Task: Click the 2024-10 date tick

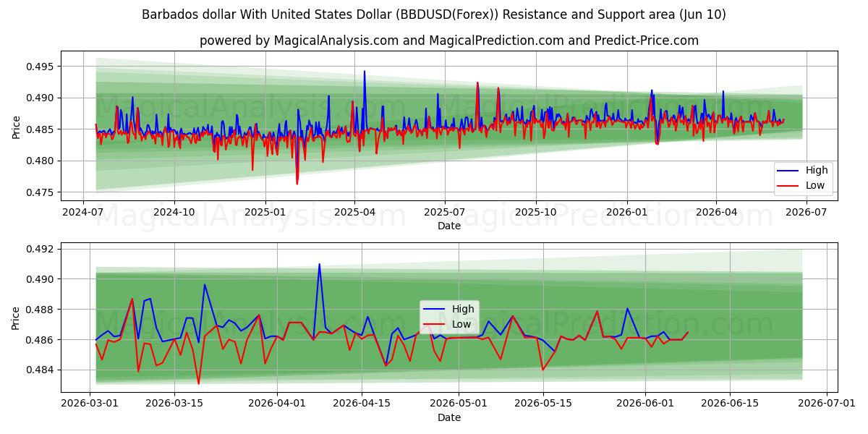Action: (174, 213)
